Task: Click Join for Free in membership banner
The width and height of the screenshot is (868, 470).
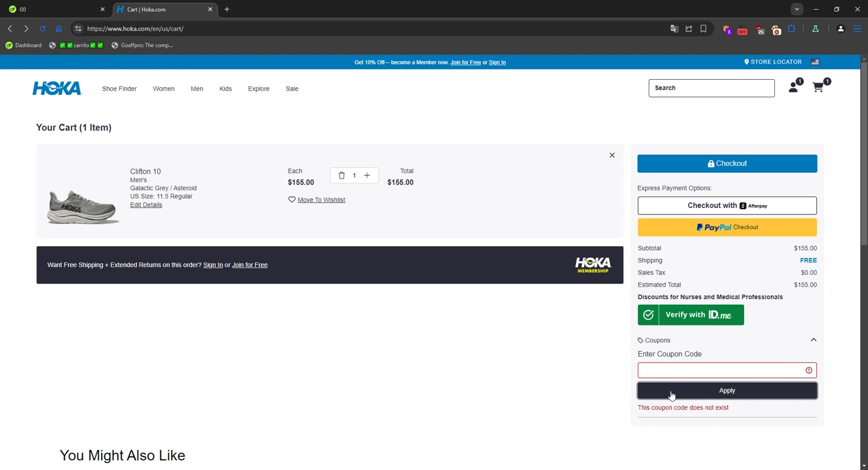Action: tap(249, 265)
